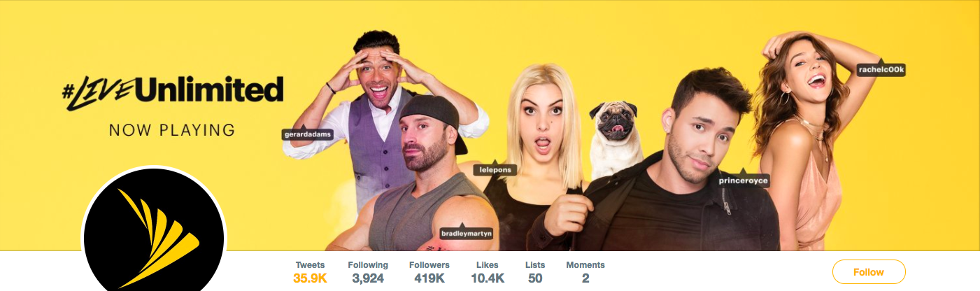Click the NOW PLAYING text
980x291 pixels.
click(172, 130)
